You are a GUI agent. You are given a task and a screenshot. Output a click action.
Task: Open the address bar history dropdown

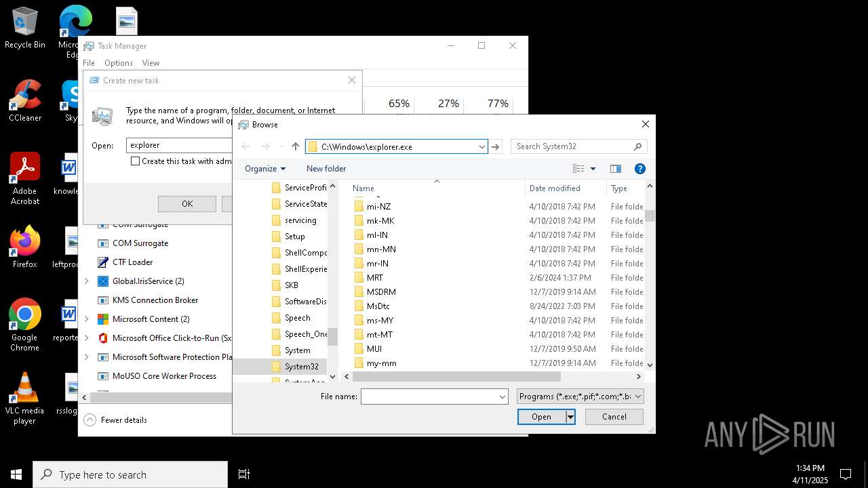(481, 146)
